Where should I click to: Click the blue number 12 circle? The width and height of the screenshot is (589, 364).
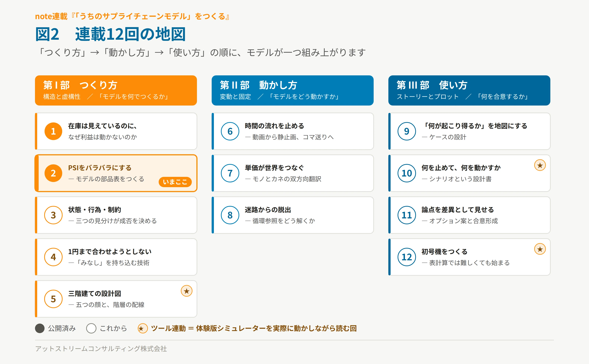407,257
